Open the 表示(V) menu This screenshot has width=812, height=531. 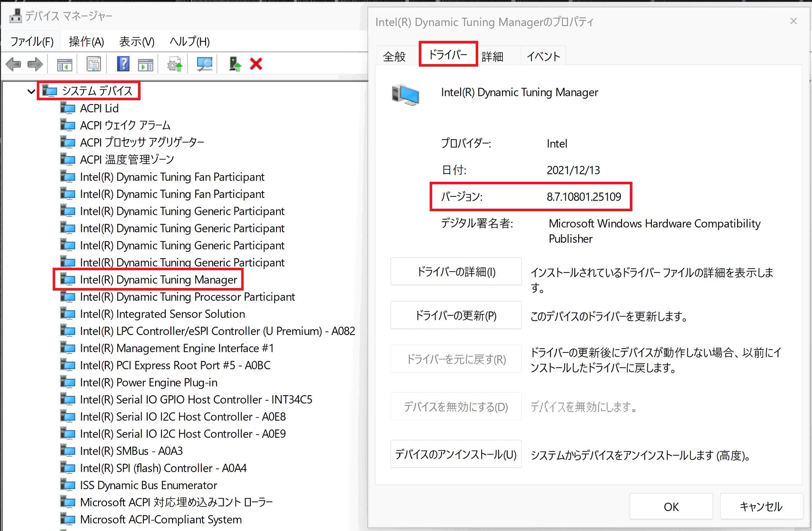[137, 41]
